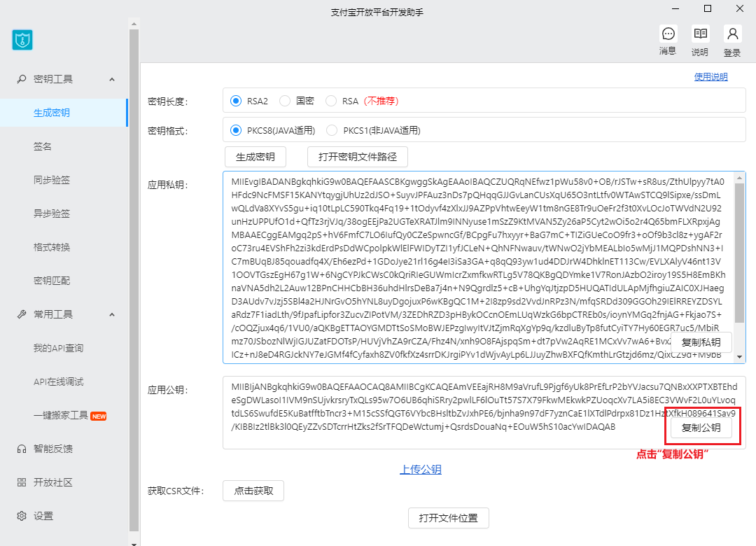Click the private key scrollbar thumb
Viewport: 756px width, 546px height.
point(740,253)
